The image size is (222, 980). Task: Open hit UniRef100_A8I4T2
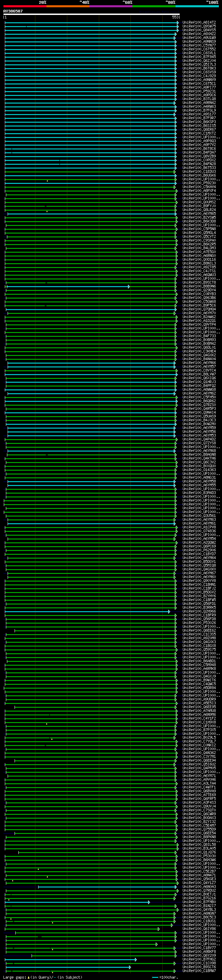pyautogui.click(x=199, y=23)
